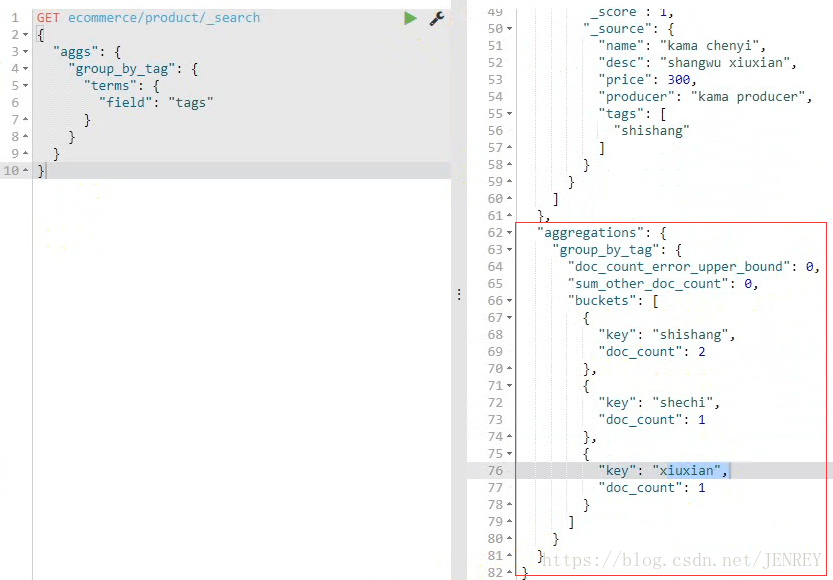Fold the second bucket at line 71
Viewport: 833px width, 580px height.
click(509, 386)
